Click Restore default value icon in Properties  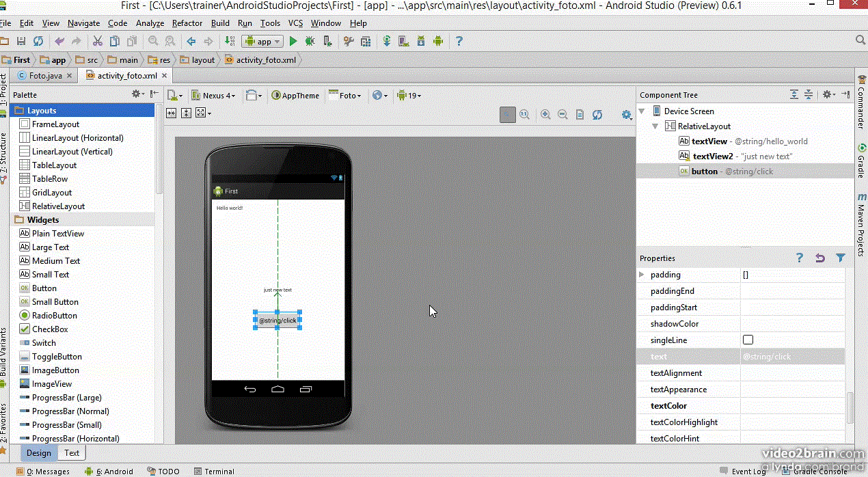pyautogui.click(x=820, y=258)
